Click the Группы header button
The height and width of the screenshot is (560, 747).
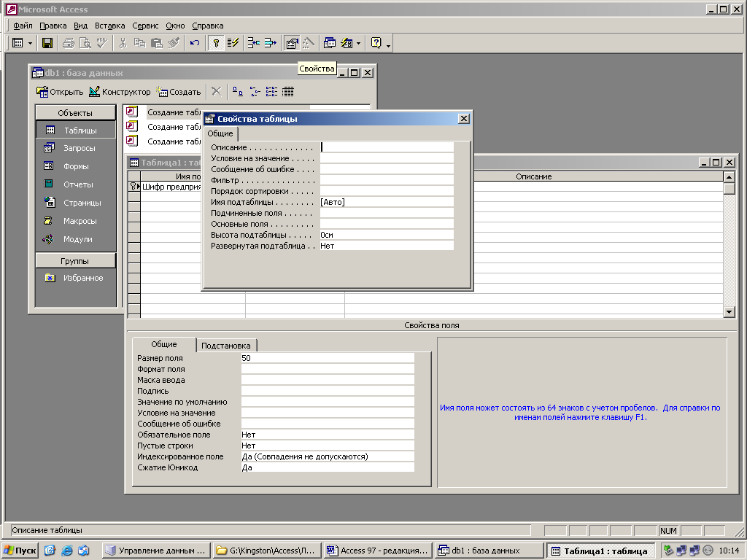pyautogui.click(x=75, y=261)
